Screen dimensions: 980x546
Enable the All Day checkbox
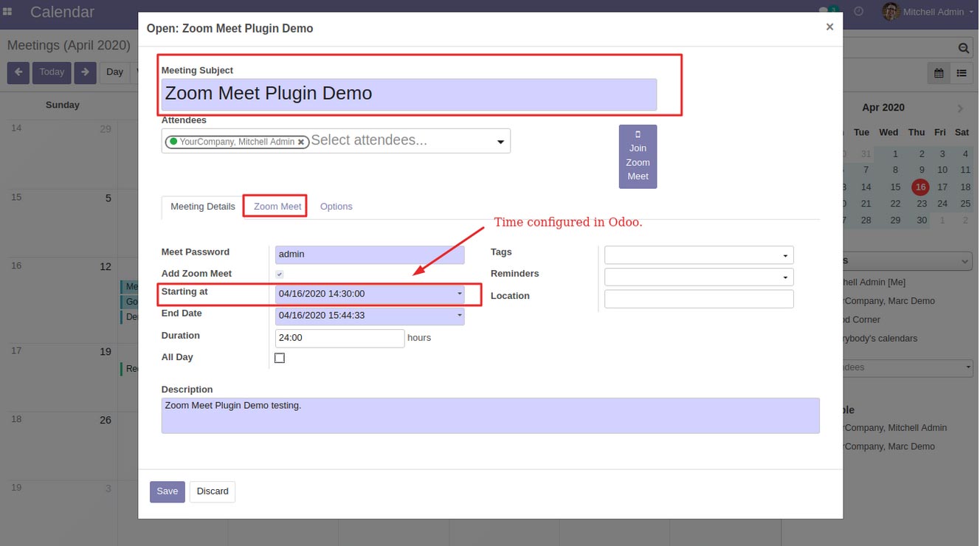(x=280, y=358)
